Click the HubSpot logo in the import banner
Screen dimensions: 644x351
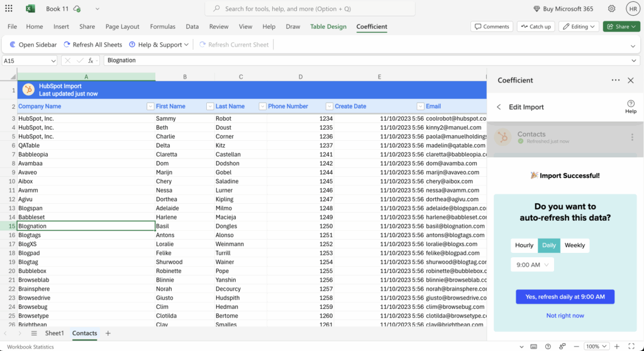point(28,89)
